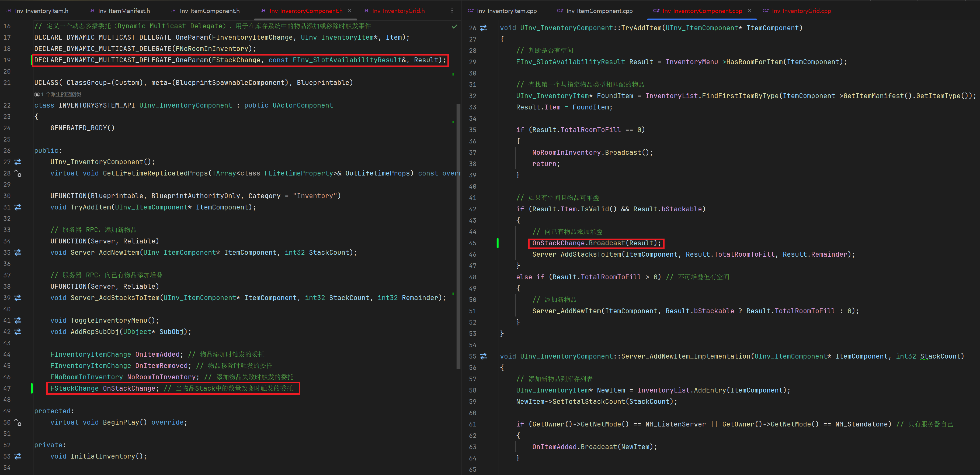980x475 pixels.
Task: Click gutter icon beside Server_AddNewItem line 35
Action: coord(18,252)
